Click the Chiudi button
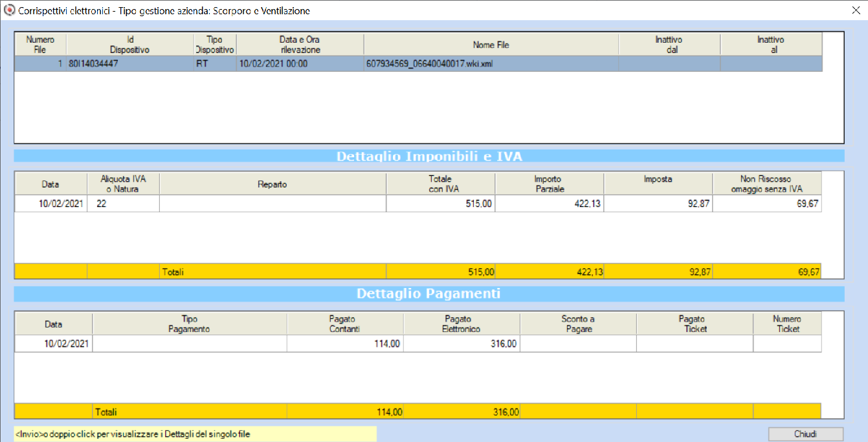Viewport: 868px width, 442px height. pos(806,434)
